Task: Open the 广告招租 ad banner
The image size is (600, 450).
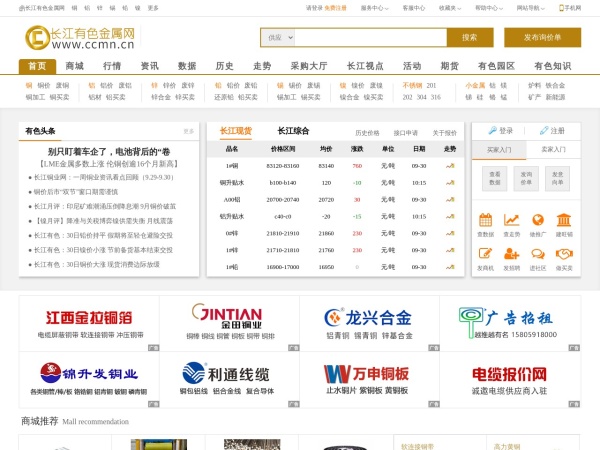Action: (x=510, y=323)
